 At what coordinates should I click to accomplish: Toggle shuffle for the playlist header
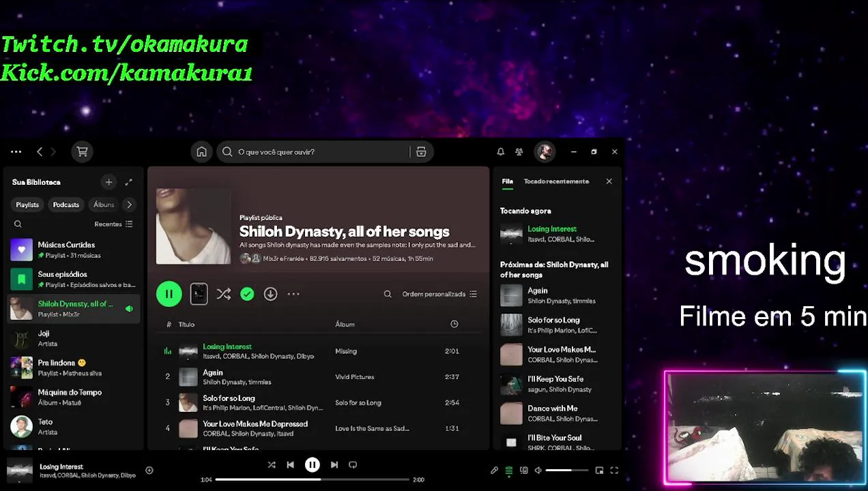click(x=223, y=294)
